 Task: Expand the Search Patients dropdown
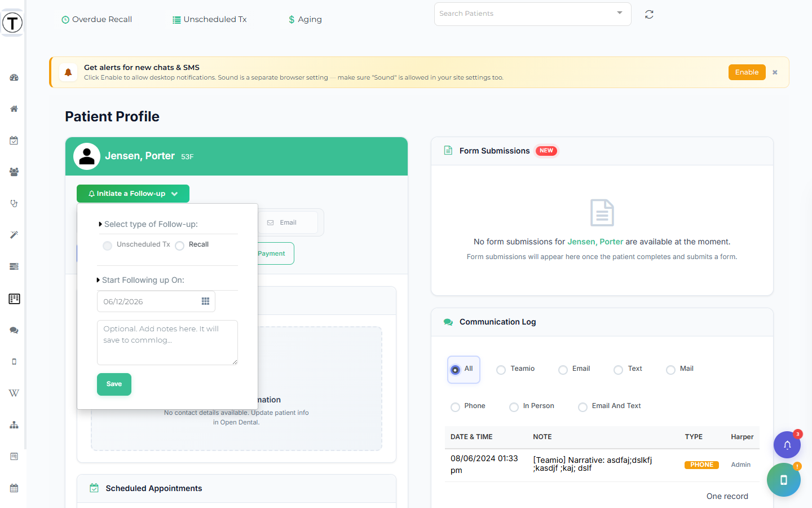[x=620, y=13]
